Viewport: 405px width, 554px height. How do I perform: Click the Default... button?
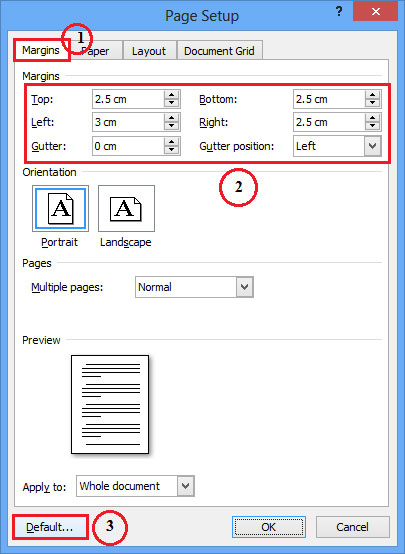50,527
